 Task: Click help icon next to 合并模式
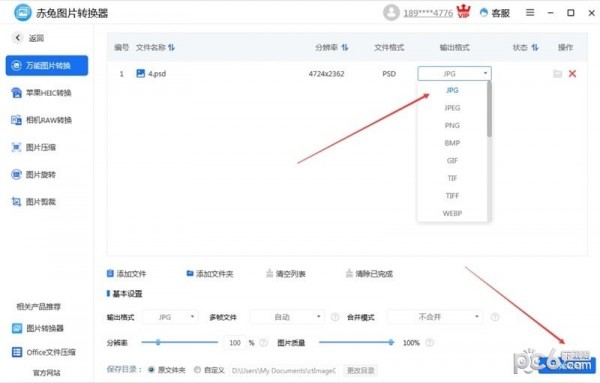(x=495, y=317)
